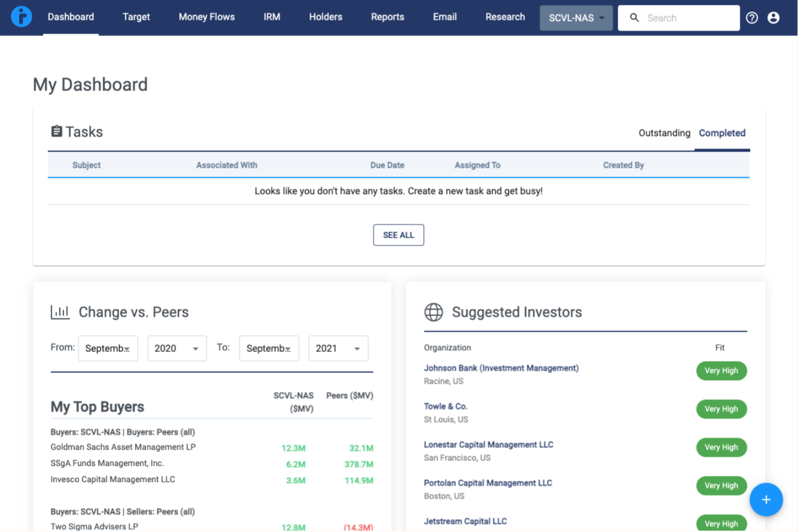Click the magnifying glass in the search bar
This screenshot has width=798, height=532.
pyautogui.click(x=634, y=17)
